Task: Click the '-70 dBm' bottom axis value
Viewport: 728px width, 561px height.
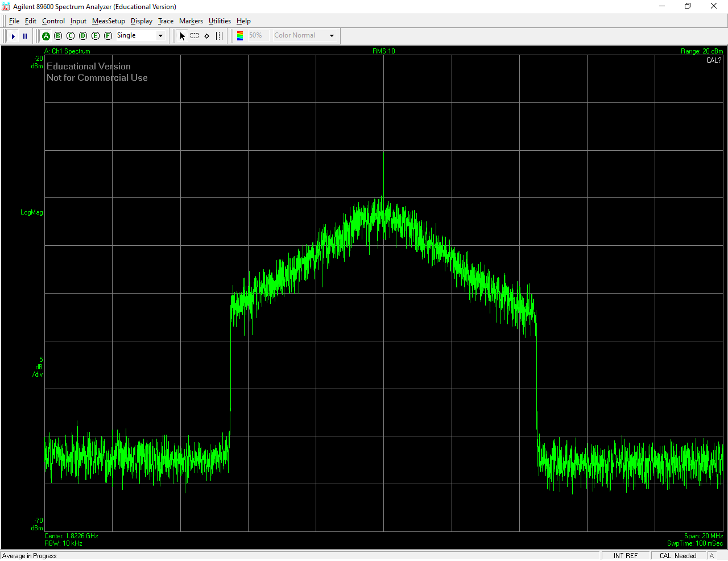Action: click(38, 524)
